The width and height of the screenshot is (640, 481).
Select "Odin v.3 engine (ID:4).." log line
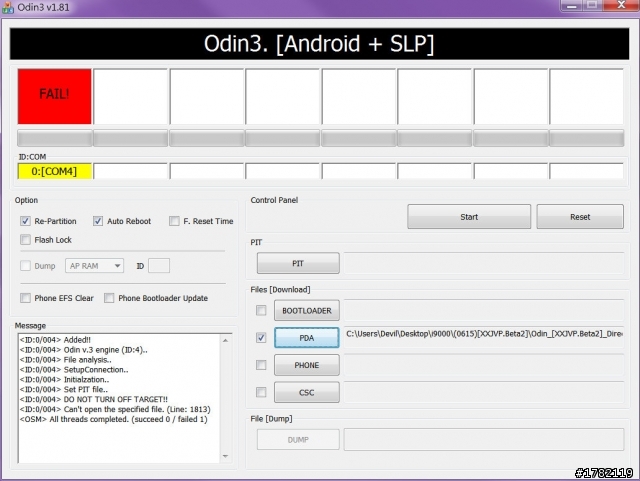point(84,350)
